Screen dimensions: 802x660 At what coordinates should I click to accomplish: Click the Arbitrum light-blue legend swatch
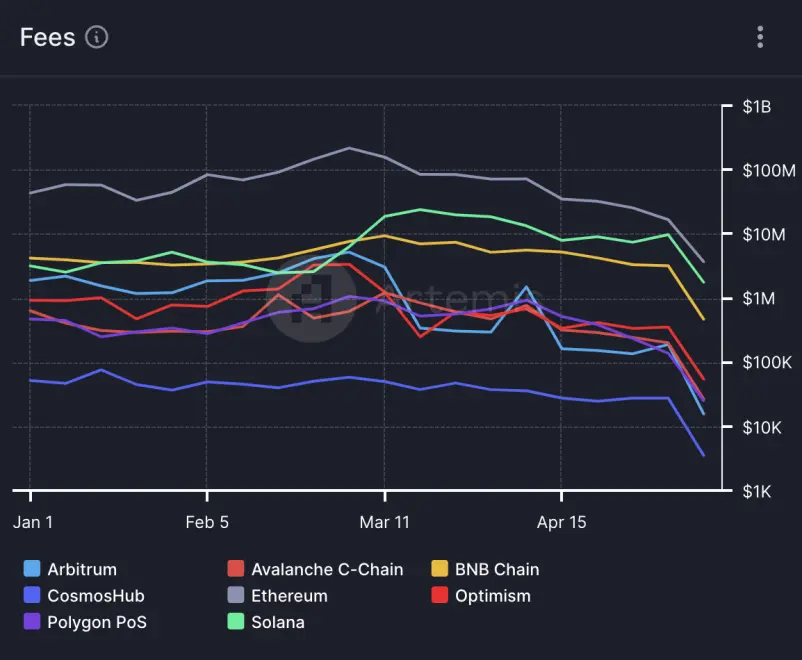[x=32, y=568]
